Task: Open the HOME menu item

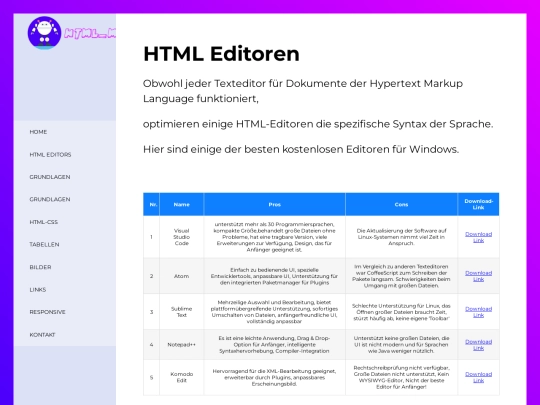Action: tap(38, 132)
